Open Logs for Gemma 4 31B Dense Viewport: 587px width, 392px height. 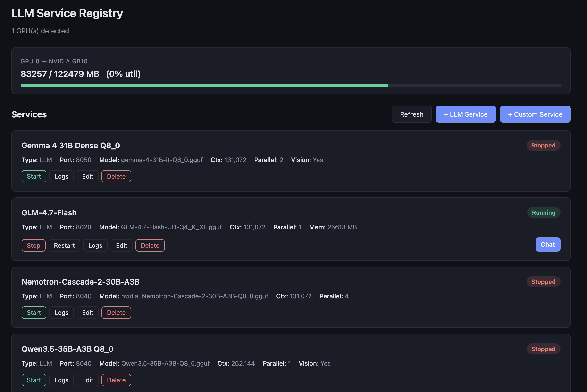pyautogui.click(x=61, y=176)
